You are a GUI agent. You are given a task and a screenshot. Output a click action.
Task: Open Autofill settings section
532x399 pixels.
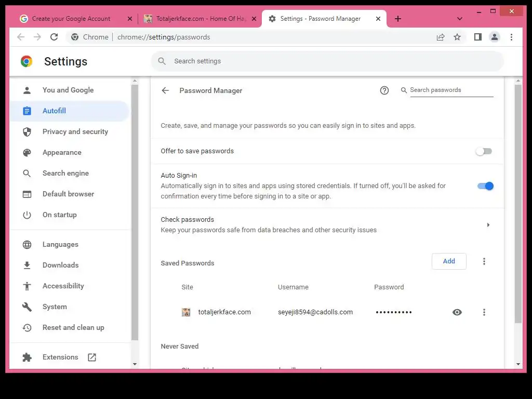click(70, 111)
